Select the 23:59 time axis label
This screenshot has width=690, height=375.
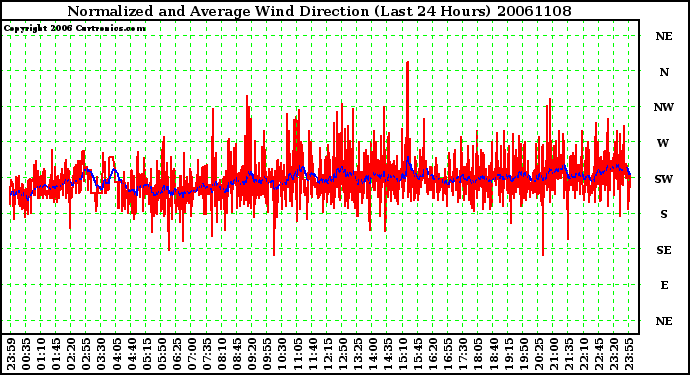11,354
